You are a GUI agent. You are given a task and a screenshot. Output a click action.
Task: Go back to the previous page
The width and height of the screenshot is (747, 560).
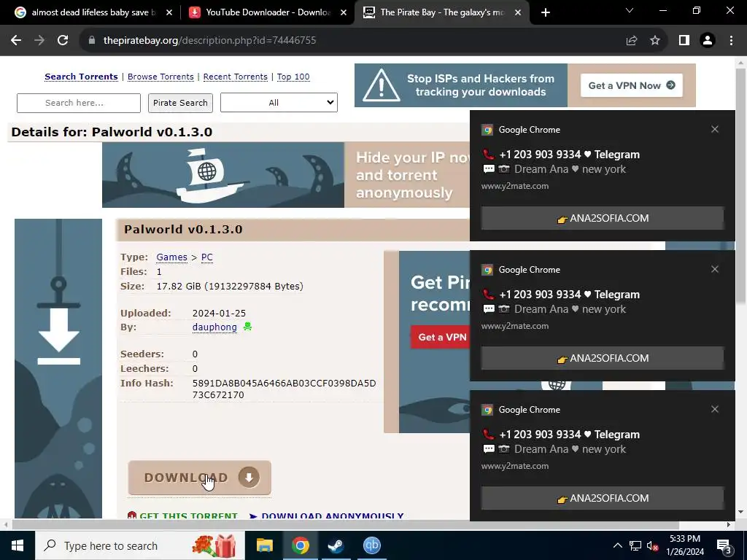pyautogui.click(x=16, y=41)
